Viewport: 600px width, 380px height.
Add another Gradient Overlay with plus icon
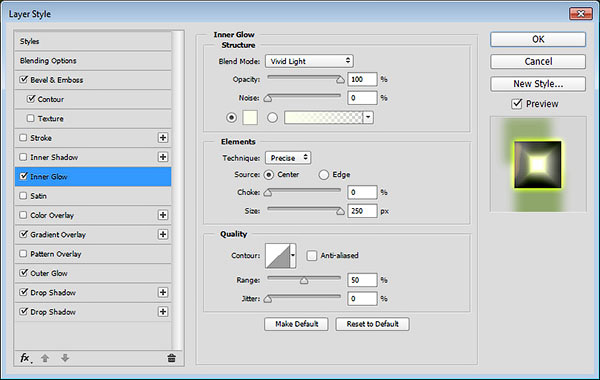coord(163,234)
